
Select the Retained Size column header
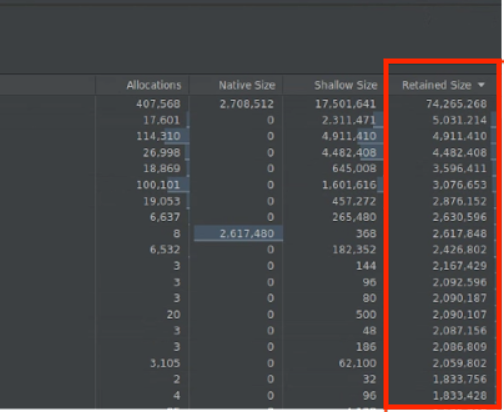point(437,85)
